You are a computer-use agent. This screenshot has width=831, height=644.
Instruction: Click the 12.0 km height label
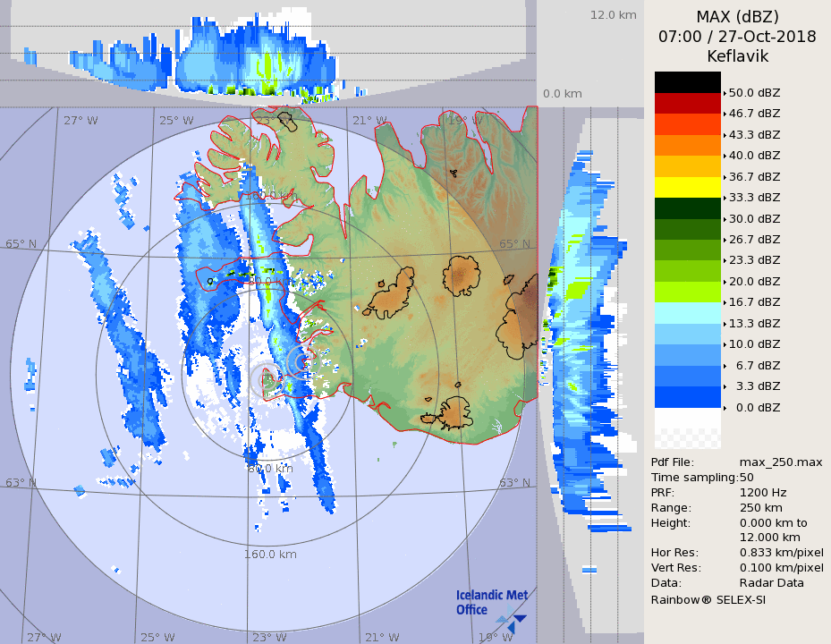(x=613, y=14)
